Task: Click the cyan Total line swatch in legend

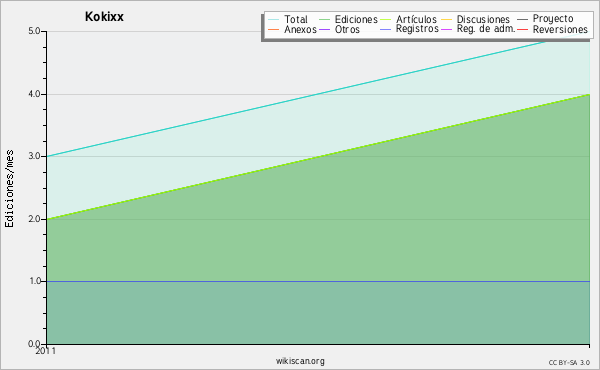Action: pyautogui.click(x=274, y=20)
